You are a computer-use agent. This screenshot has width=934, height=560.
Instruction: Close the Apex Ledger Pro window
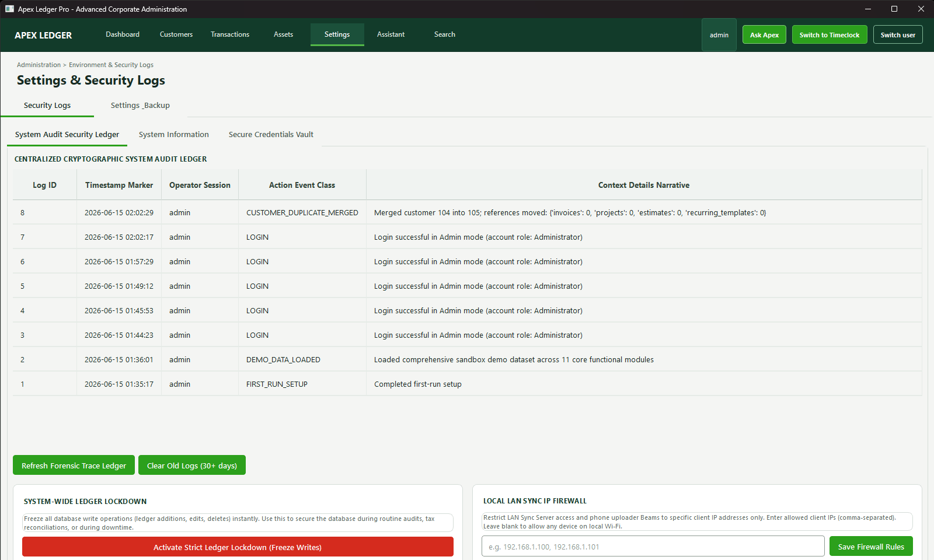click(x=921, y=9)
